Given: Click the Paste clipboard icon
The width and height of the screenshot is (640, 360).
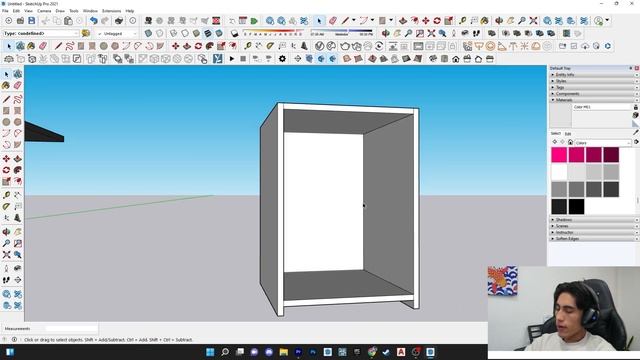Looking at the screenshot, I should [68, 20].
